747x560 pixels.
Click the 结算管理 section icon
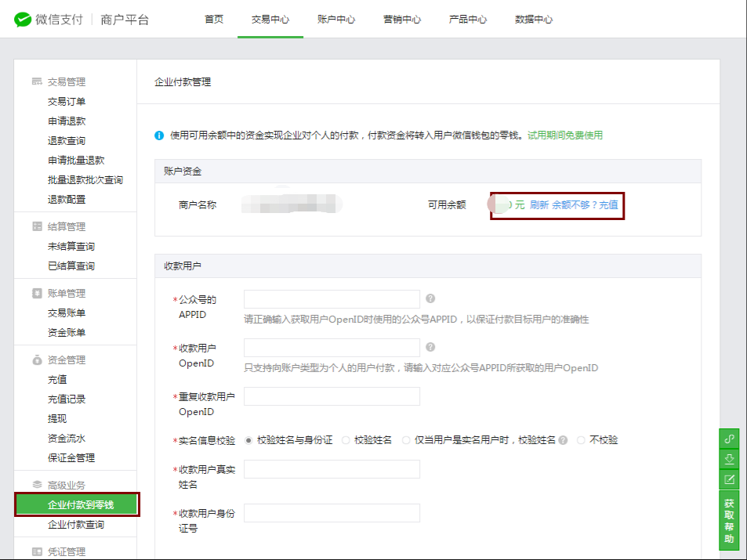pyautogui.click(x=37, y=226)
